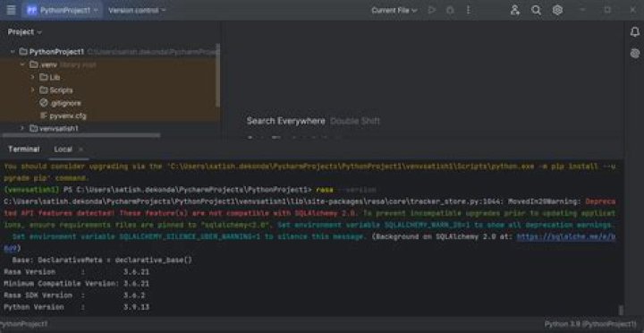This screenshot has width=644, height=333.
Task: Click the project tree horizontal scrollbar
Action: click(x=80, y=135)
